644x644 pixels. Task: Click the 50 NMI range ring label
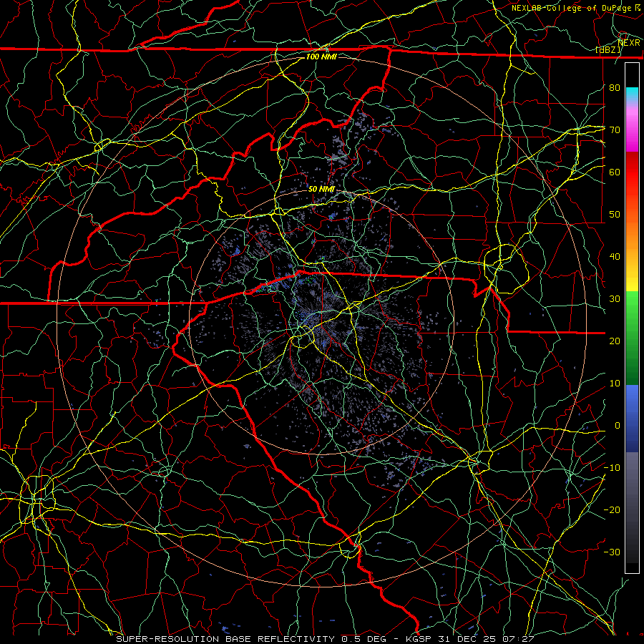(321, 189)
